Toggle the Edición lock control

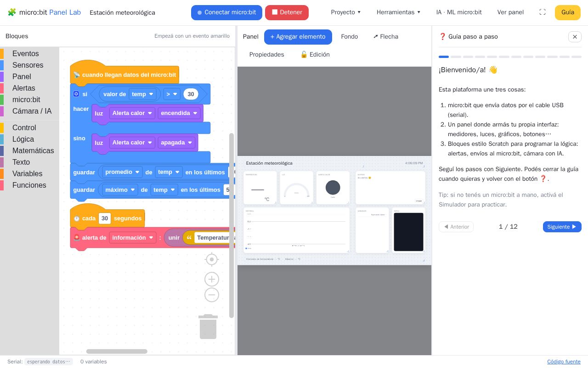pyautogui.click(x=315, y=55)
